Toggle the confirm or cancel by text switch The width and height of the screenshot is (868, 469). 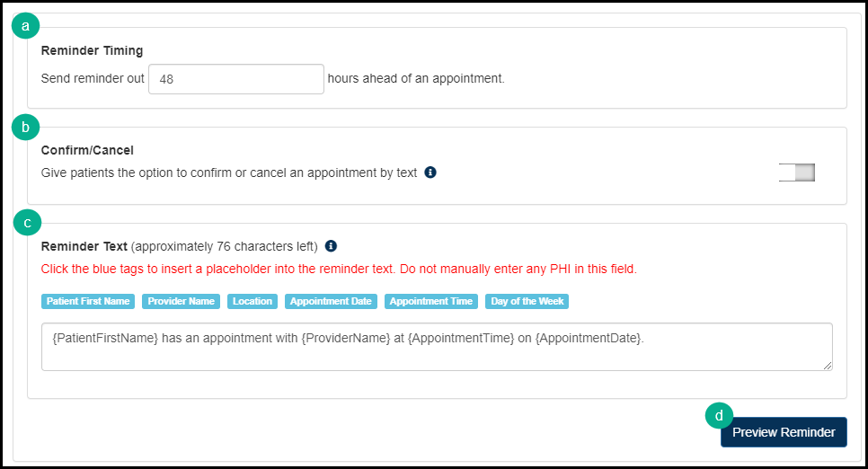[x=796, y=173]
